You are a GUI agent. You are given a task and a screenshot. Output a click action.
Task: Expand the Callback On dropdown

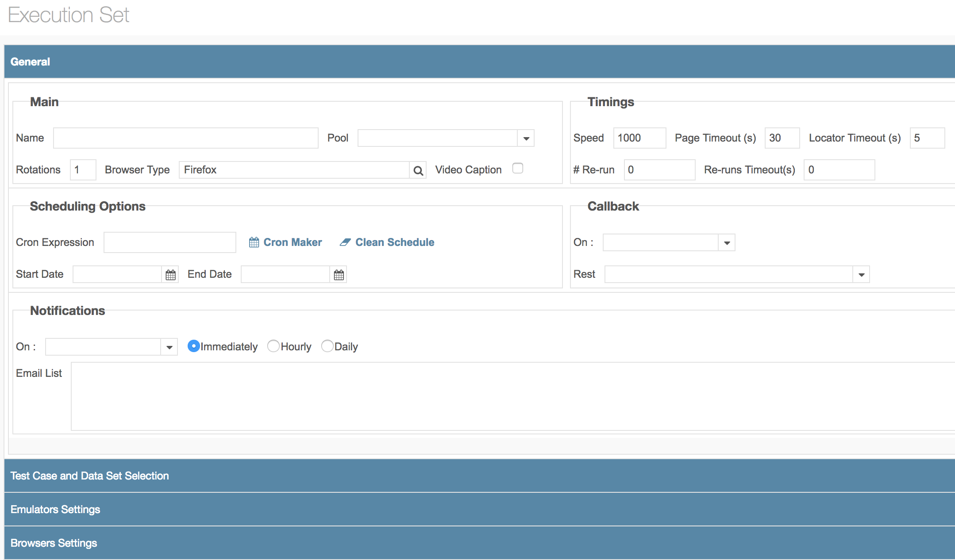(727, 243)
